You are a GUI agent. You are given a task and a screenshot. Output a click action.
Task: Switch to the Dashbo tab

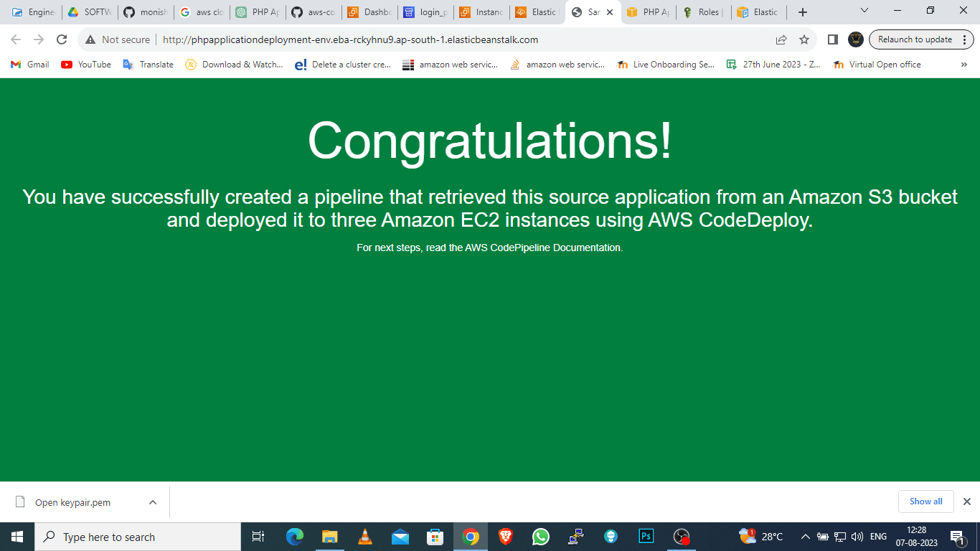pos(369,12)
